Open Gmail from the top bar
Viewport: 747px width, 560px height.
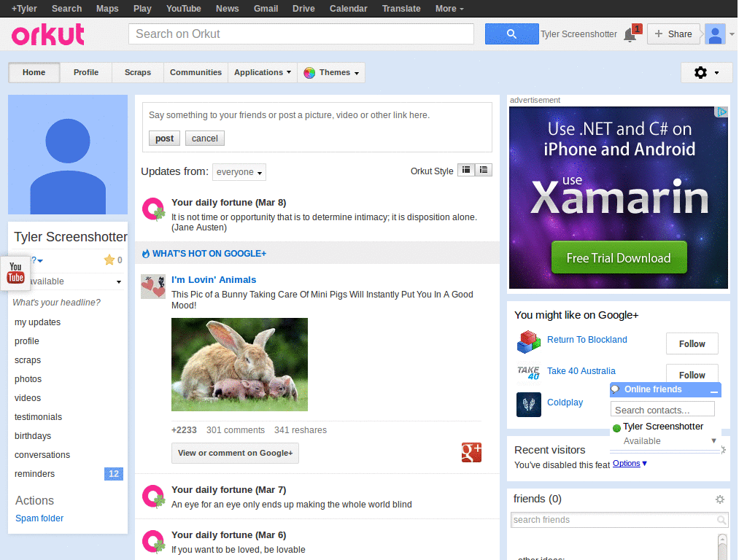point(266,9)
